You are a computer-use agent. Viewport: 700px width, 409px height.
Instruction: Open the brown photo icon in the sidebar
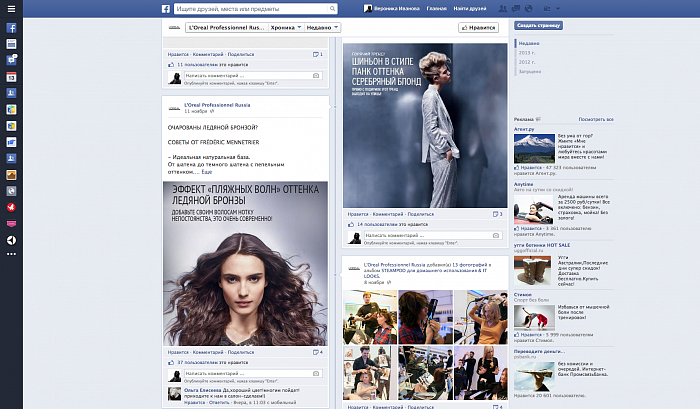[x=11, y=175]
